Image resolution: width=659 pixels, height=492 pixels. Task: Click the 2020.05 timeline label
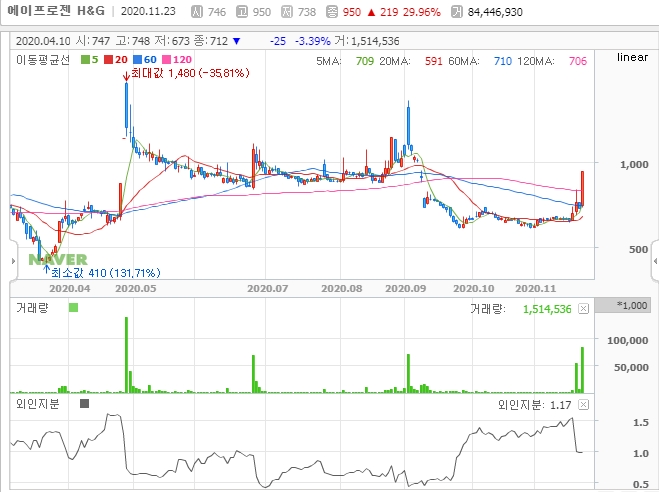pyautogui.click(x=135, y=289)
